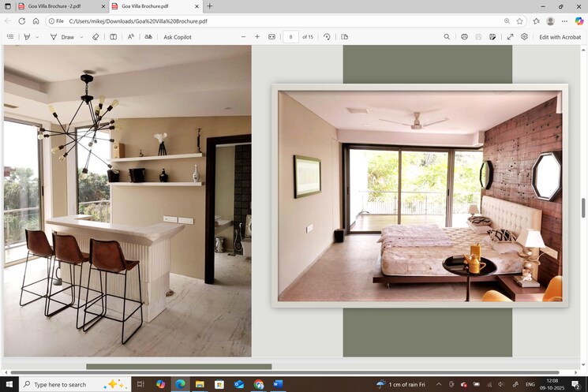Toggle fit to width view

[272, 37]
